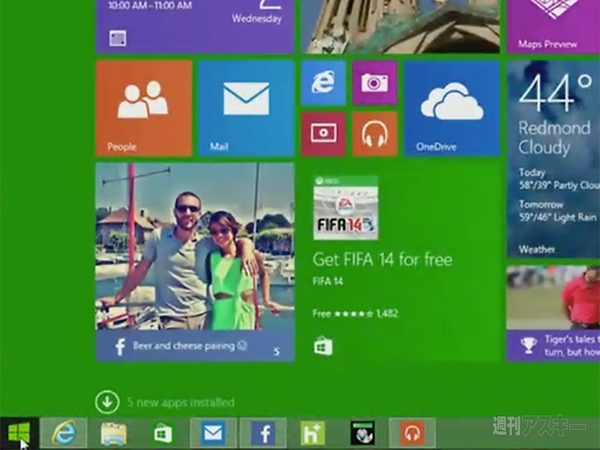600x450 pixels.
Task: Open the green h+ app on taskbar
Action: click(x=313, y=433)
